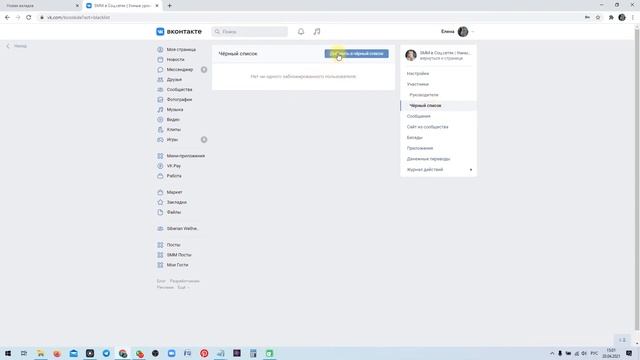640x360 pixels.
Task: Expand the Ещё footer dropdown
Action: click(x=183, y=287)
